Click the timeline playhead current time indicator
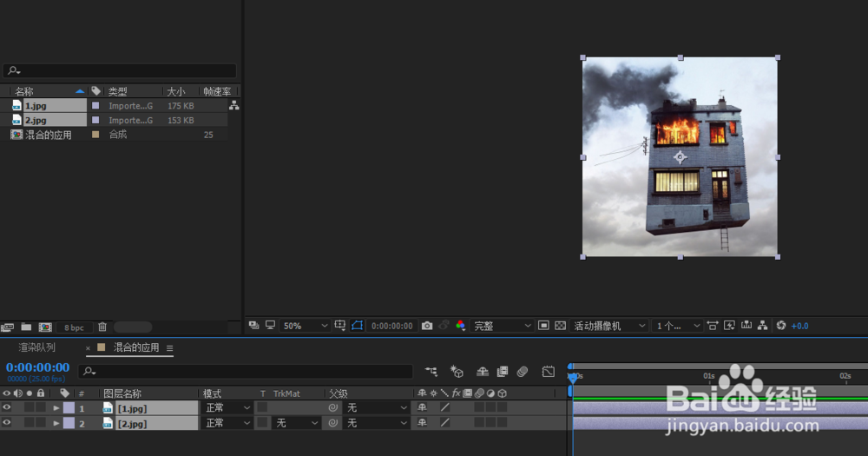The height and width of the screenshot is (456, 868). pyautogui.click(x=573, y=377)
